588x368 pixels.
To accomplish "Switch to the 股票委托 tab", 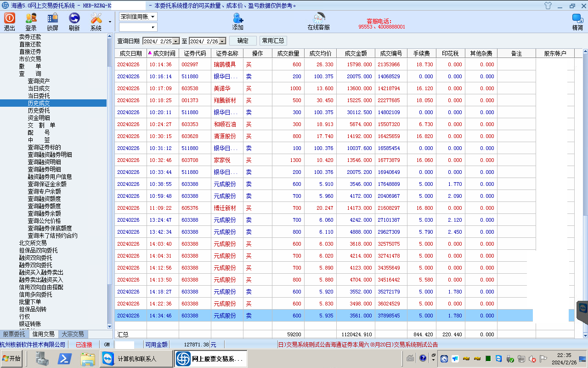I will coord(14,334).
